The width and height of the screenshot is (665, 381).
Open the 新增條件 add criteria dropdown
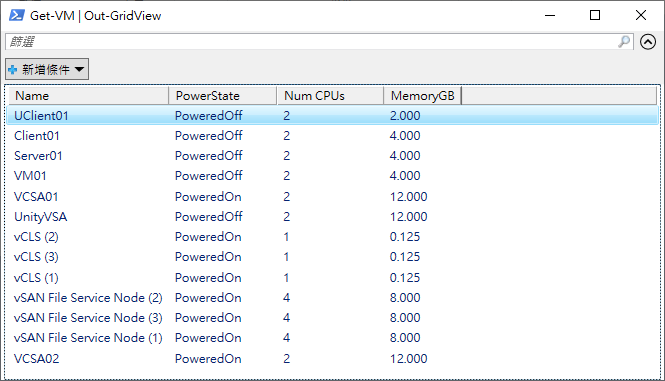47,69
